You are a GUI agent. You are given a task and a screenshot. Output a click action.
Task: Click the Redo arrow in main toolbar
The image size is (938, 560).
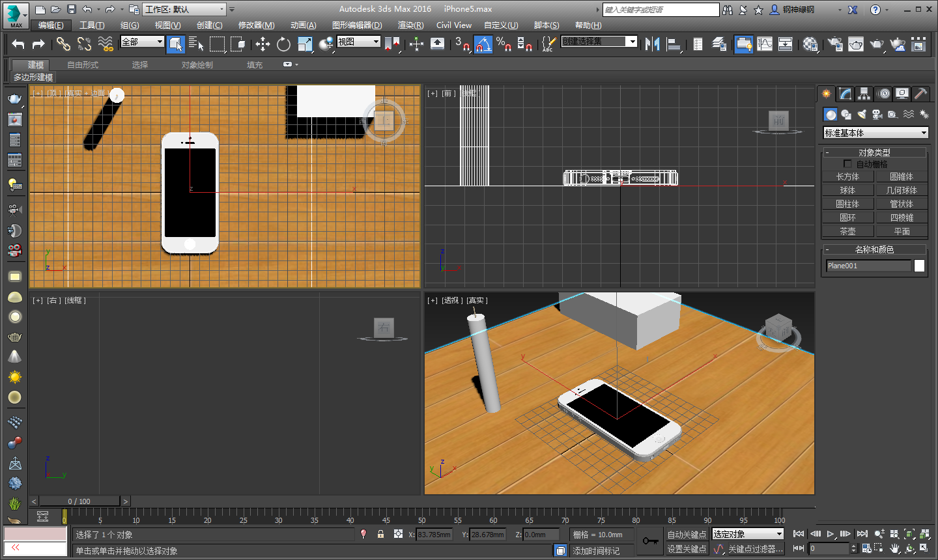point(38,44)
